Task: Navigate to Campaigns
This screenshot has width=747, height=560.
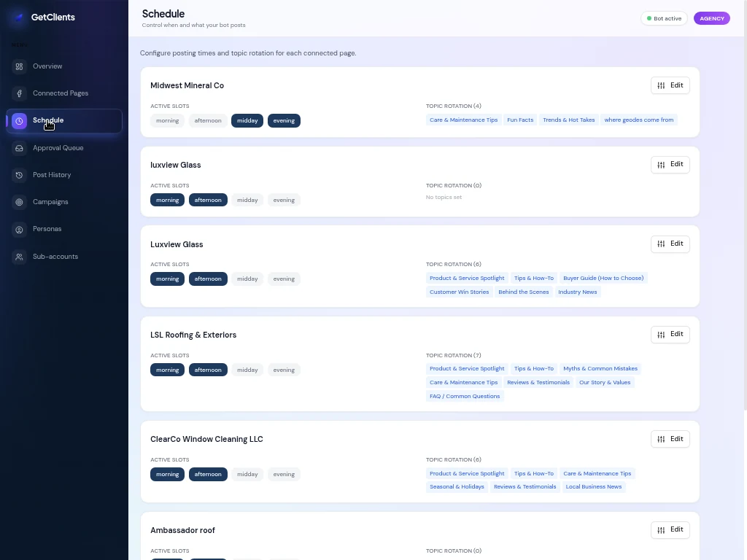Action: [64, 202]
